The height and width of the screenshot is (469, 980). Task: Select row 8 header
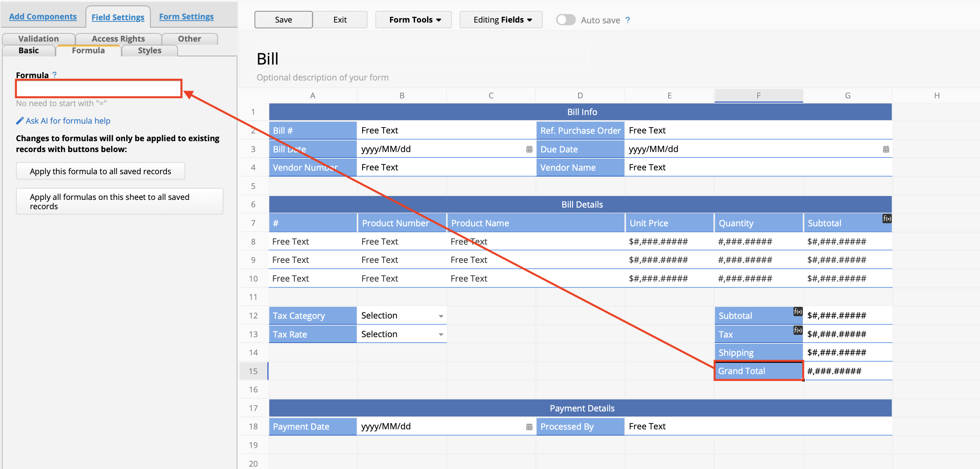[253, 241]
